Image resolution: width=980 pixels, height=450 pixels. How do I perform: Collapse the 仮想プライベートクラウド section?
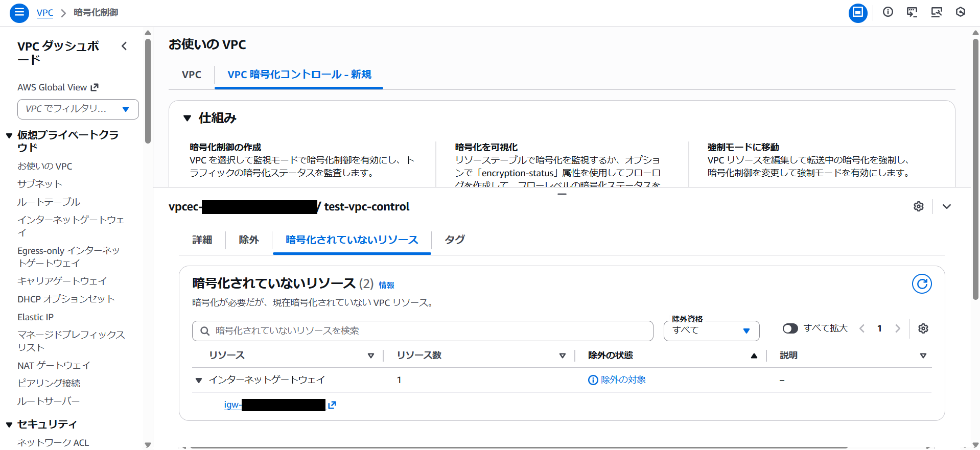click(9, 135)
